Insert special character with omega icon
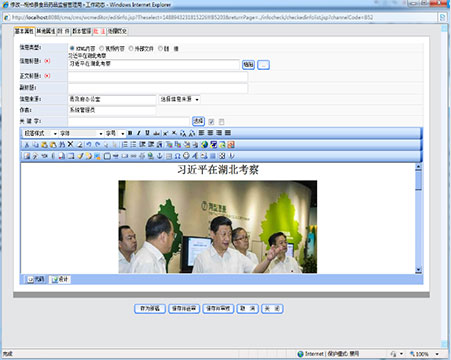The height and width of the screenshot is (360, 451). (x=177, y=156)
